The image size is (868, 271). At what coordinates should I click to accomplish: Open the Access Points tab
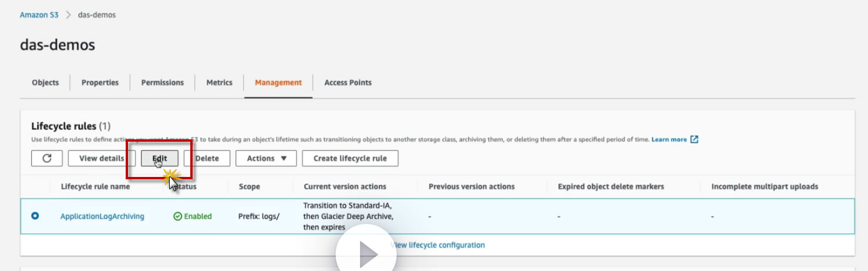(348, 82)
